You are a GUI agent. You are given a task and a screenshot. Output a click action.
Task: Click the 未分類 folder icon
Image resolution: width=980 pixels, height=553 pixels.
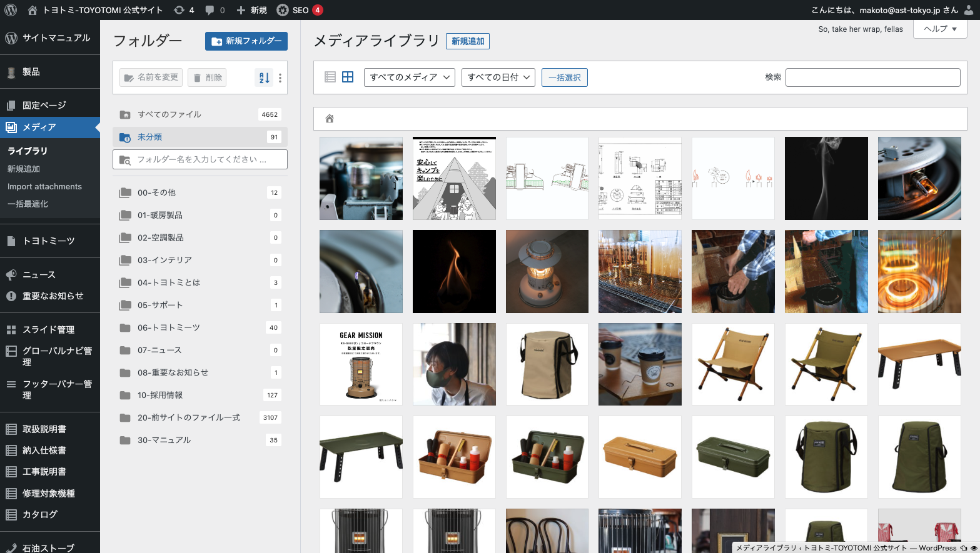click(x=125, y=137)
